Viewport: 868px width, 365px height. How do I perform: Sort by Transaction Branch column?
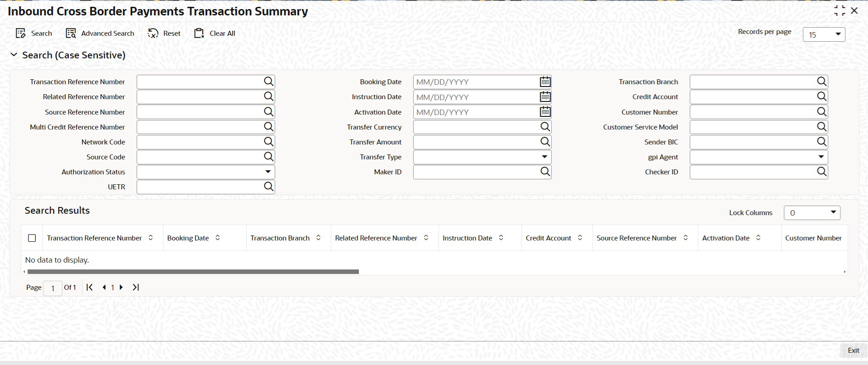(319, 238)
